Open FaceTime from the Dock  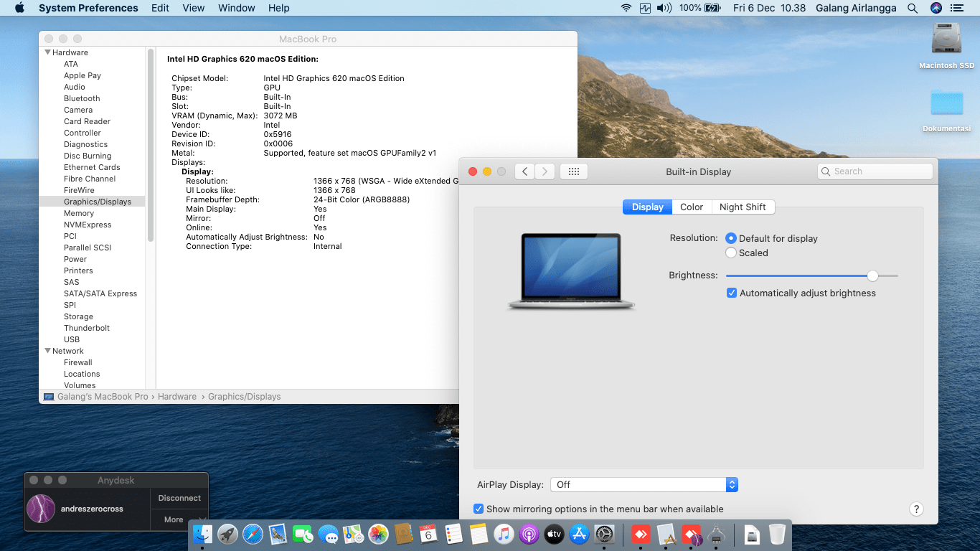click(303, 534)
